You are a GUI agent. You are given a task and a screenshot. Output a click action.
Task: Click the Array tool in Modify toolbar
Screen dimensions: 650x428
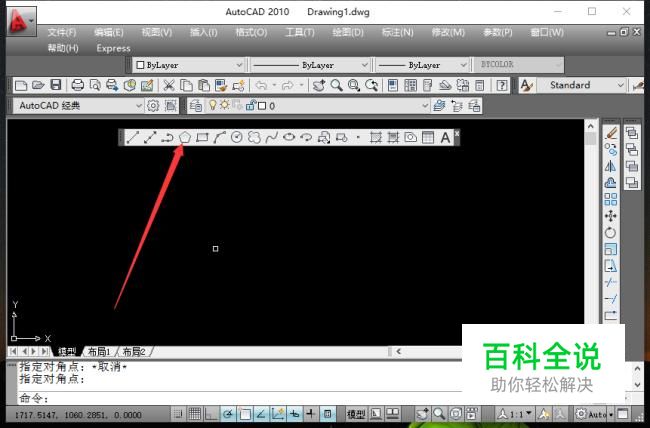point(611,199)
